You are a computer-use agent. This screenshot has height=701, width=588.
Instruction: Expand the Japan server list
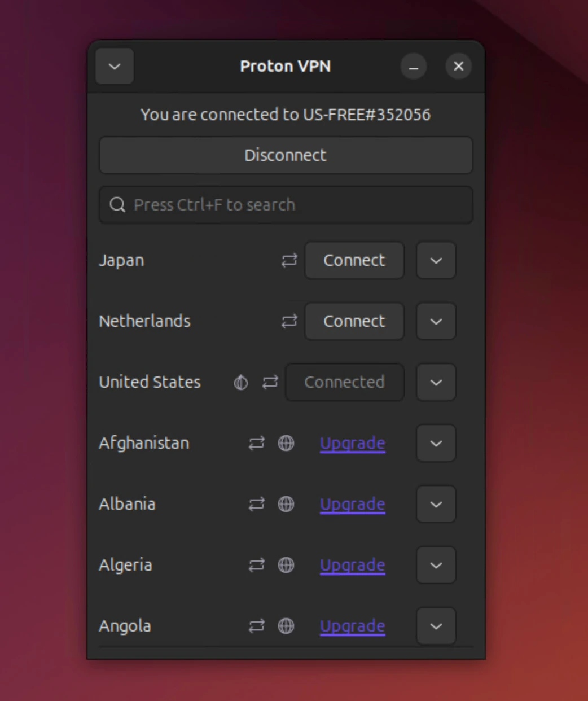point(436,260)
